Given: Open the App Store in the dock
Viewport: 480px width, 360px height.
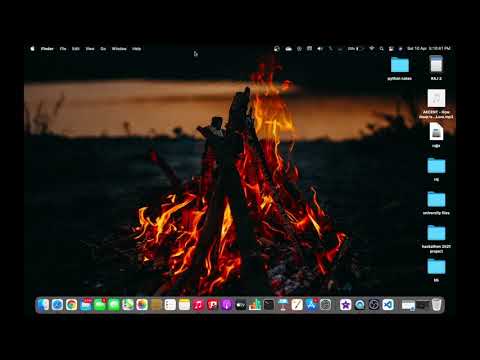Looking at the screenshot, I should coord(311,305).
